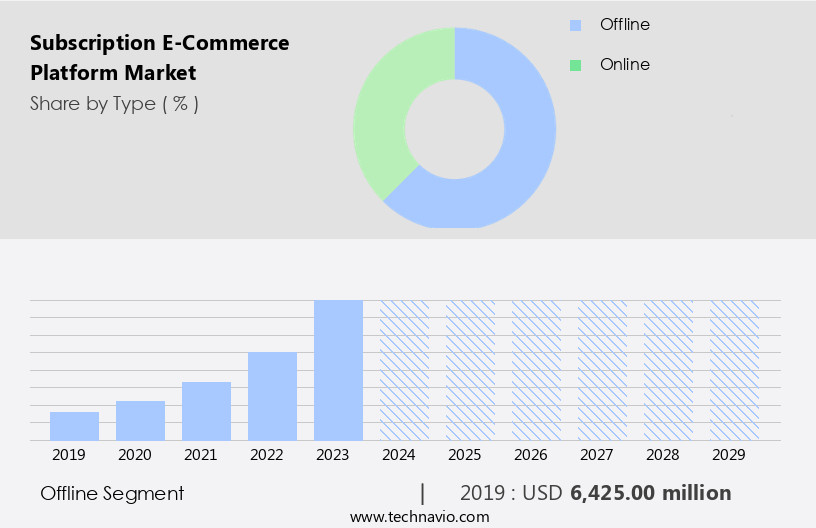Click the hatched forecast bar for 2024
Image resolution: width=816 pixels, height=528 pixels.
(404, 370)
